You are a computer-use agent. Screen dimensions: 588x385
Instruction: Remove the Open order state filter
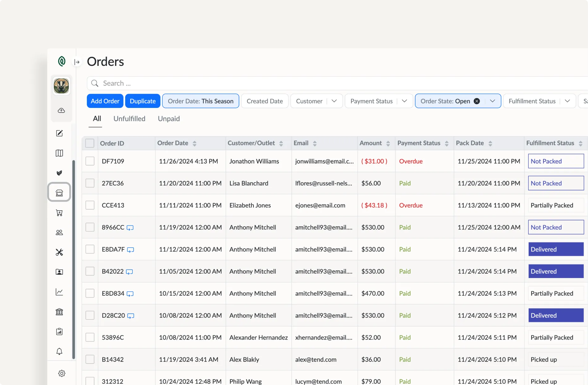coord(477,101)
